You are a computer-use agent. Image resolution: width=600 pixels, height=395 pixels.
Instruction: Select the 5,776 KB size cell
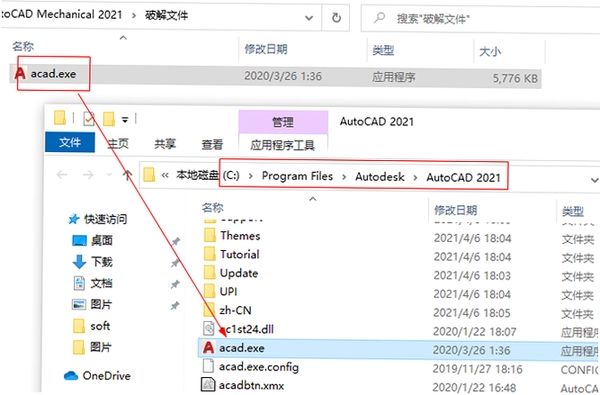515,78
